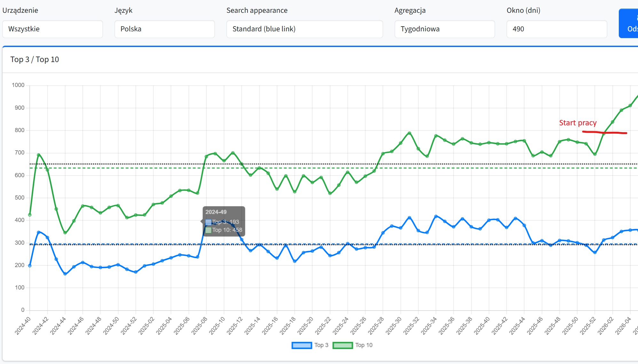Screen dimensions: 638x364
Task: Click the Top 3 / Top 10 chart title
Action: coord(35,59)
